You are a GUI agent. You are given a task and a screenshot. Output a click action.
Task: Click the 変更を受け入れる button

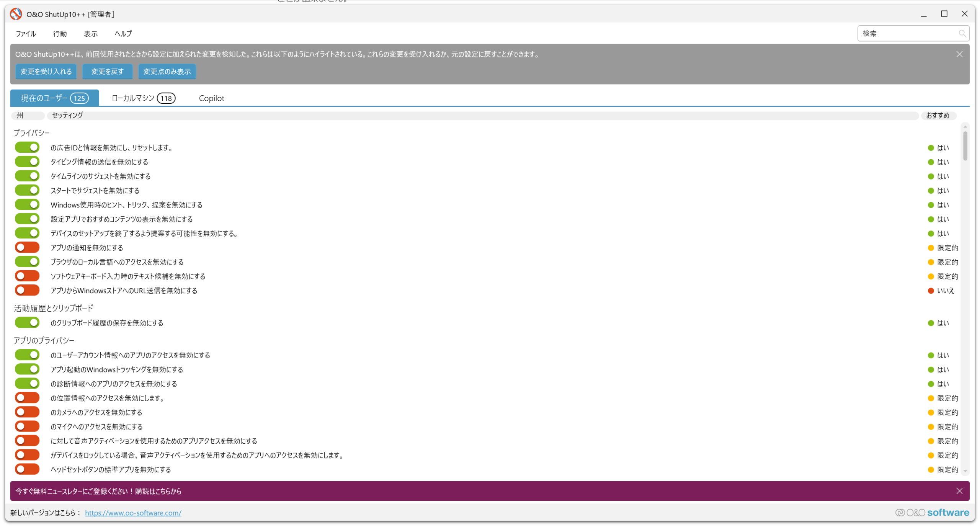click(x=46, y=72)
